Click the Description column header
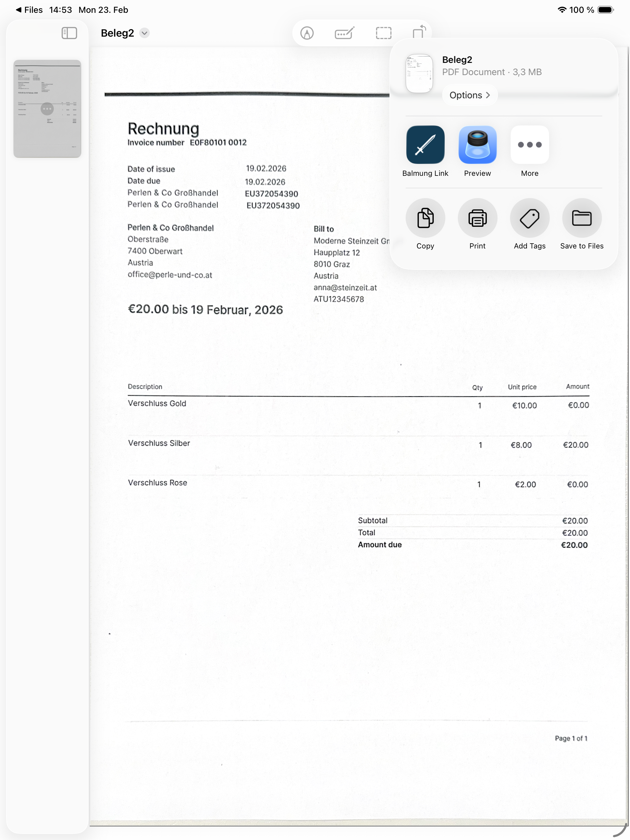 pyautogui.click(x=145, y=387)
